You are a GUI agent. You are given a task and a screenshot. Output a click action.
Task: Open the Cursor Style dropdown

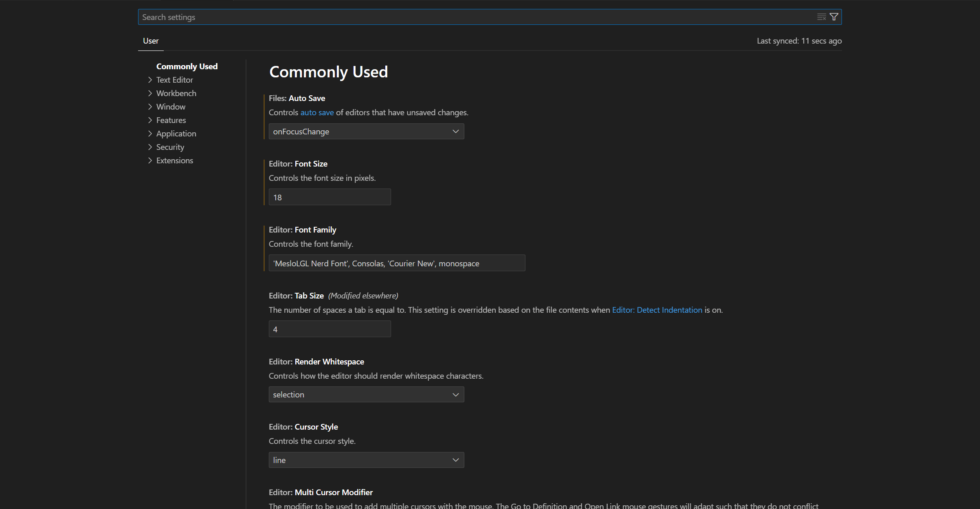coord(366,460)
